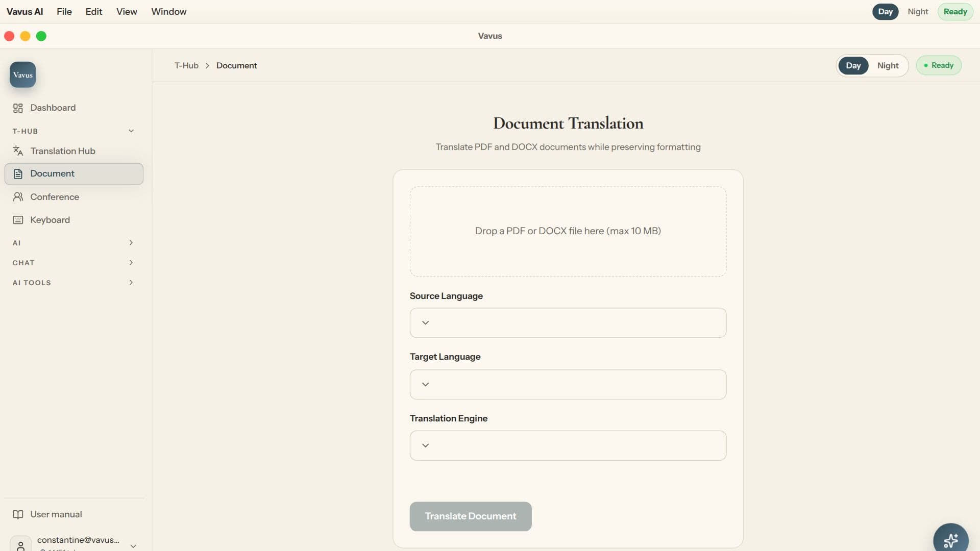Expand the AI TOOLS section
The width and height of the screenshot is (980, 551).
pyautogui.click(x=73, y=283)
